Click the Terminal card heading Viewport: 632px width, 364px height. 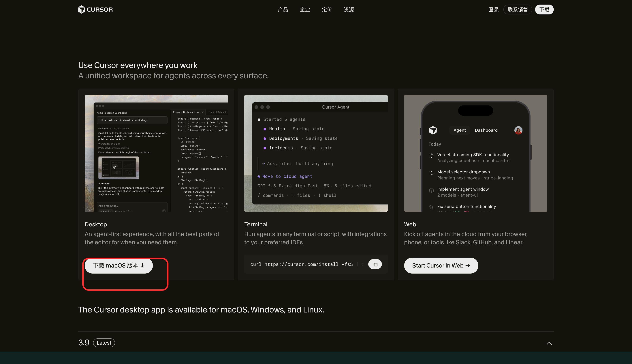[x=256, y=224]
